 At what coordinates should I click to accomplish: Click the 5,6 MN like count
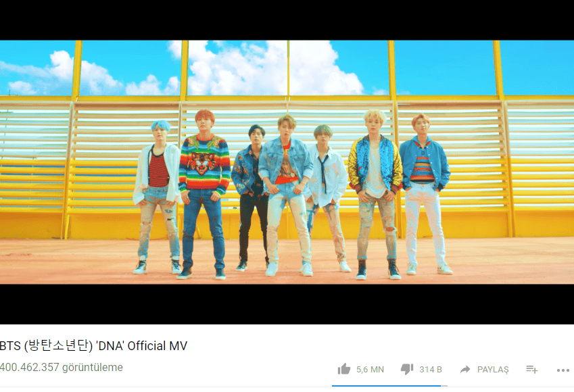coord(370,369)
